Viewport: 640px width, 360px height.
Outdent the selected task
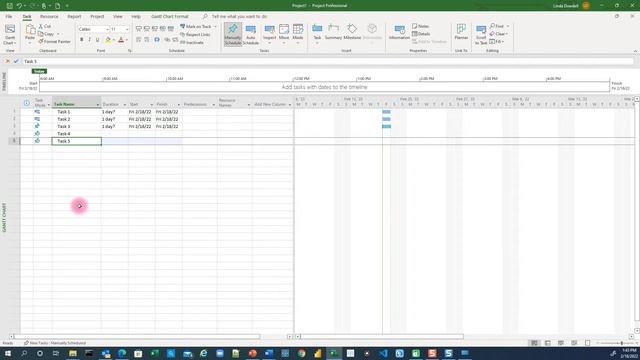[139, 40]
